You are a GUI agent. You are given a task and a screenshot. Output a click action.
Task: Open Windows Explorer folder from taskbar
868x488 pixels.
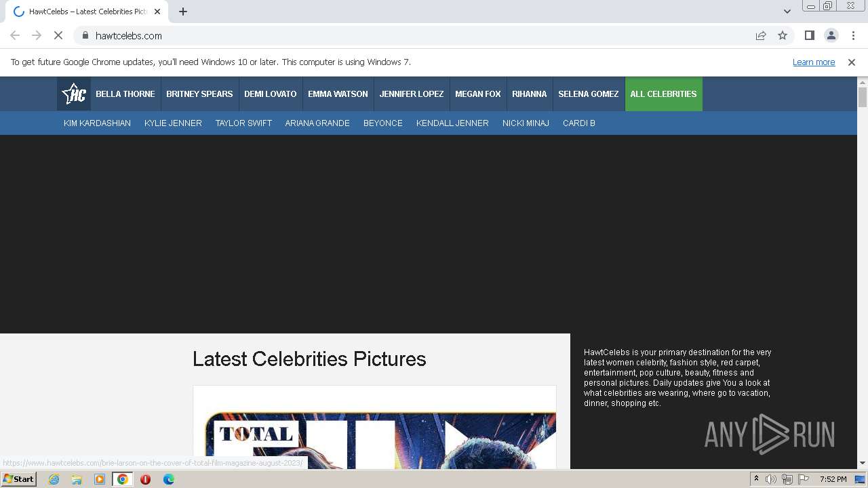pyautogui.click(x=77, y=479)
